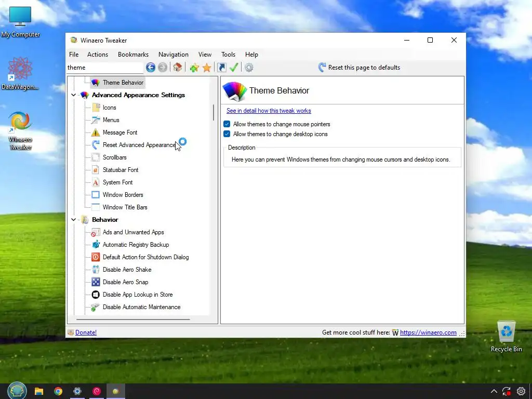This screenshot has width=532, height=399.
Task: Open Automatic Registry Backup item
Action: click(136, 245)
